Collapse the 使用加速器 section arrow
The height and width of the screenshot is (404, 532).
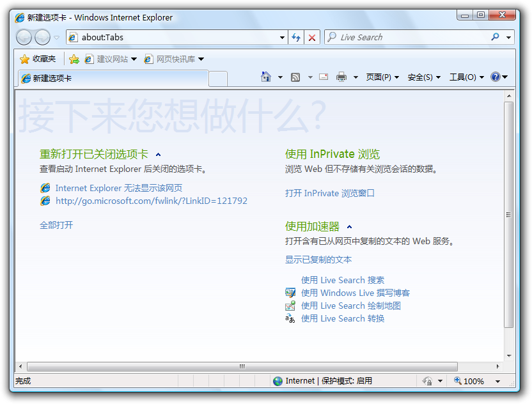point(350,227)
